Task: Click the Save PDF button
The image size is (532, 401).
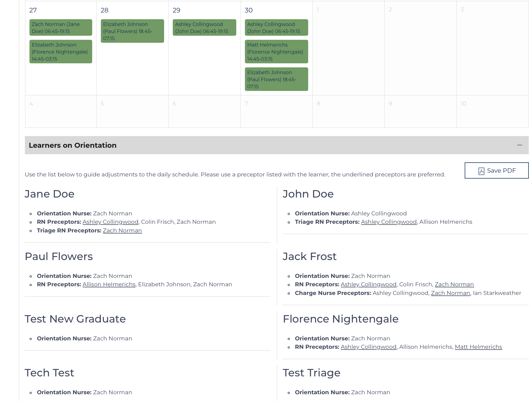Action: [497, 170]
